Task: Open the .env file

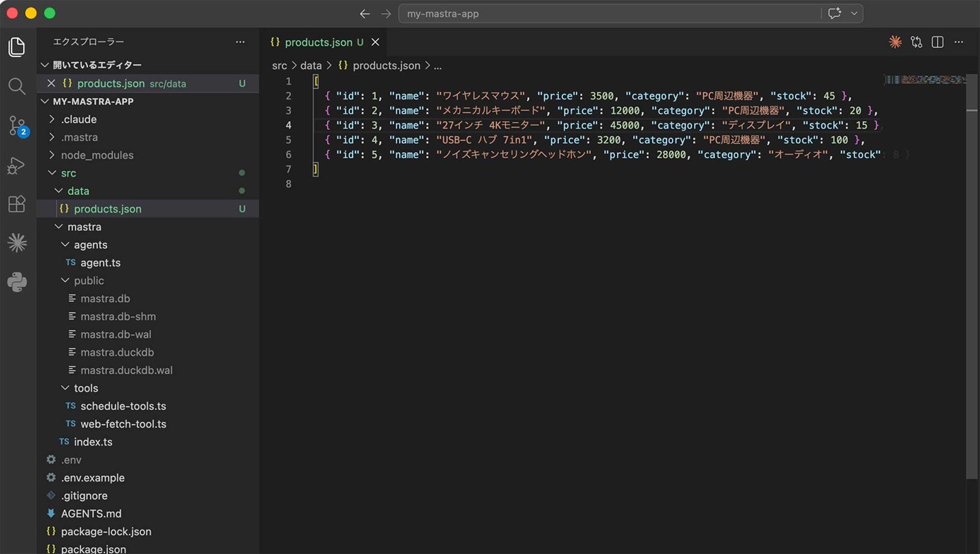Action: pos(148,459)
